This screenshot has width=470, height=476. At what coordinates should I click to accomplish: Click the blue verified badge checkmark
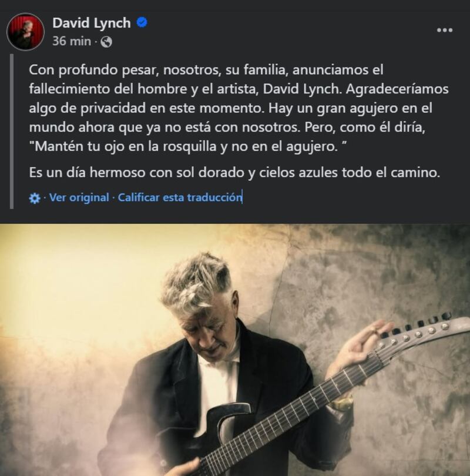[142, 22]
